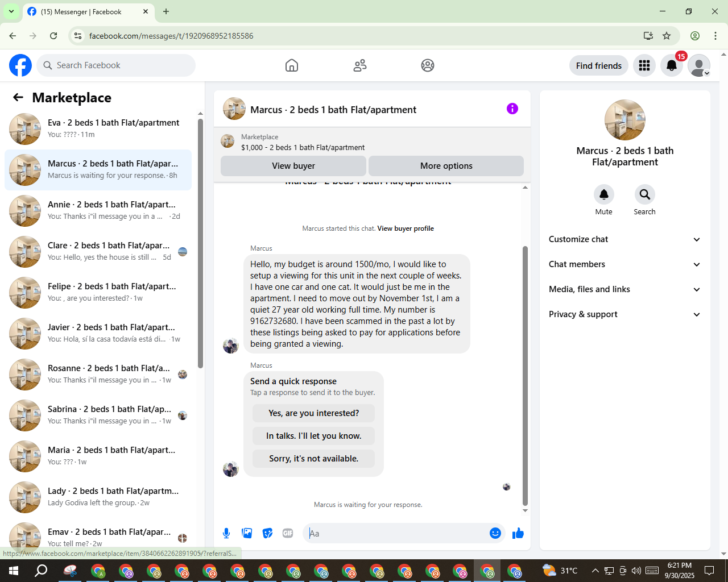
Task: Go to the Home feed icon
Action: (x=292, y=65)
